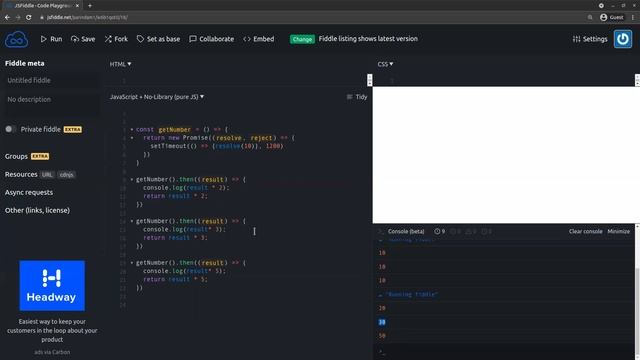This screenshot has height=360, width=640.
Task: Open the Collaborate option
Action: coord(211,39)
